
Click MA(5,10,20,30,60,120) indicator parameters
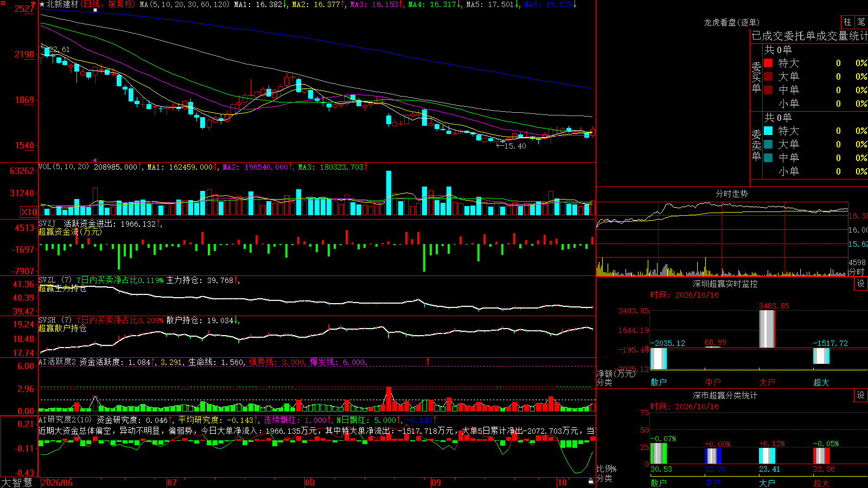[x=184, y=4]
